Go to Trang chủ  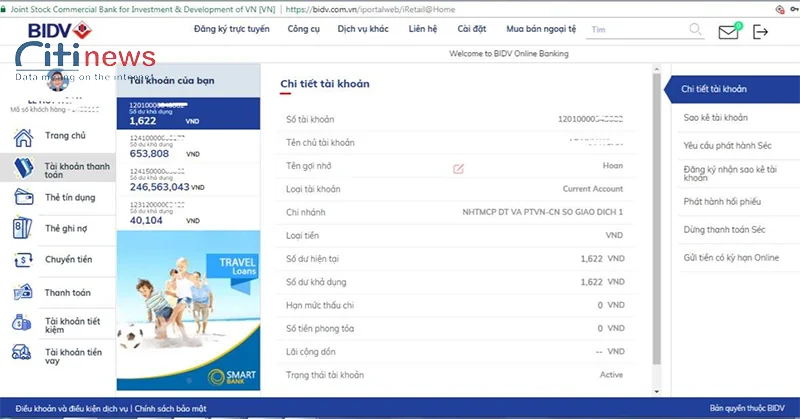coord(65,136)
